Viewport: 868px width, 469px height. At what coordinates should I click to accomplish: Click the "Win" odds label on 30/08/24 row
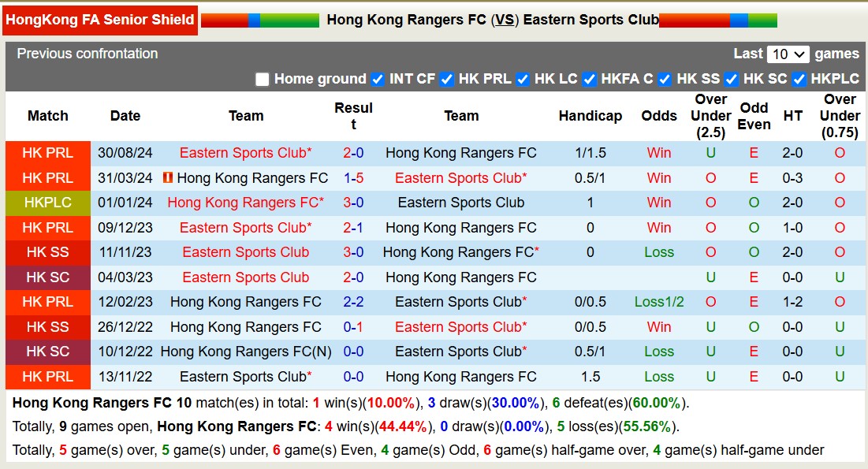click(x=658, y=153)
